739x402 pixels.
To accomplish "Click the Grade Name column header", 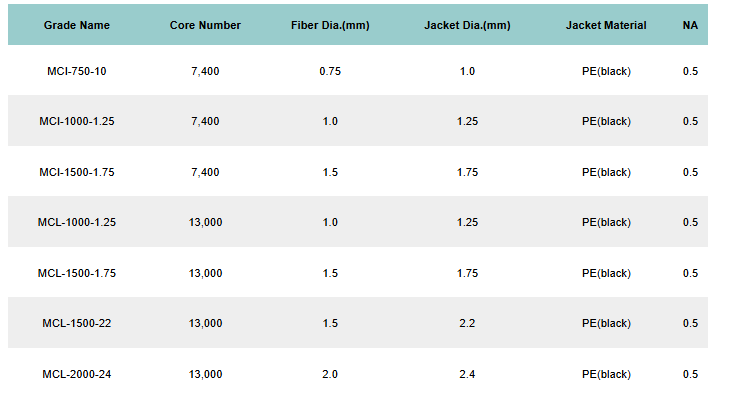I will coord(77,25).
